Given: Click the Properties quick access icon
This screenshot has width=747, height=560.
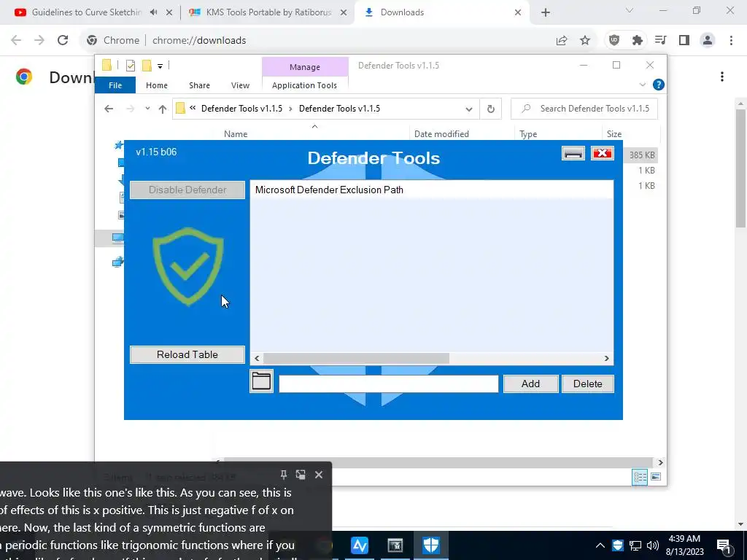Looking at the screenshot, I should (x=130, y=66).
